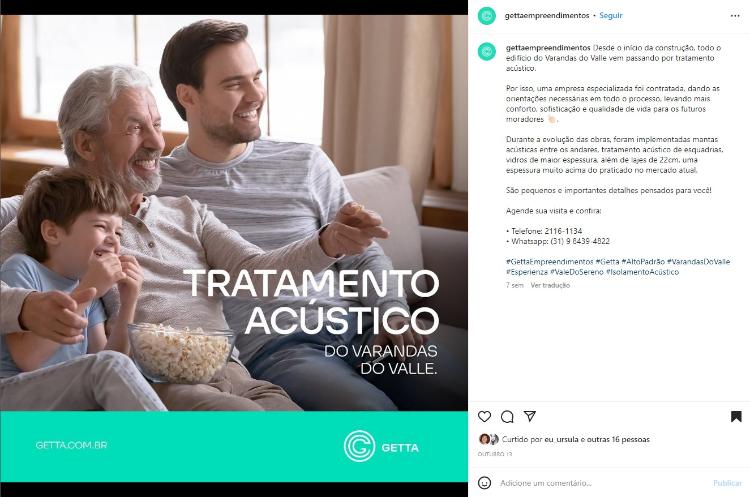Open the #GettaEmpreendimentos hashtag

point(550,262)
